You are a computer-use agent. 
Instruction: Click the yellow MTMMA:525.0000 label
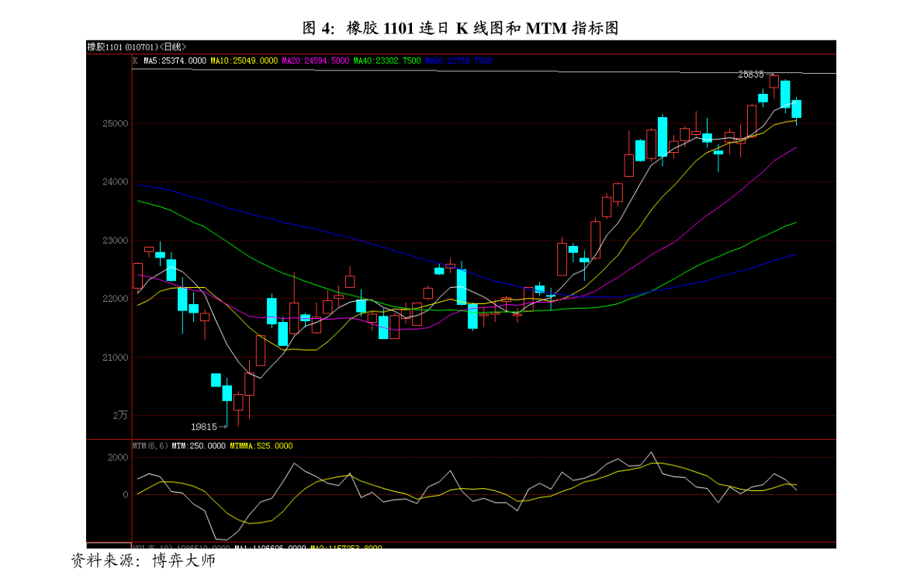point(261,446)
